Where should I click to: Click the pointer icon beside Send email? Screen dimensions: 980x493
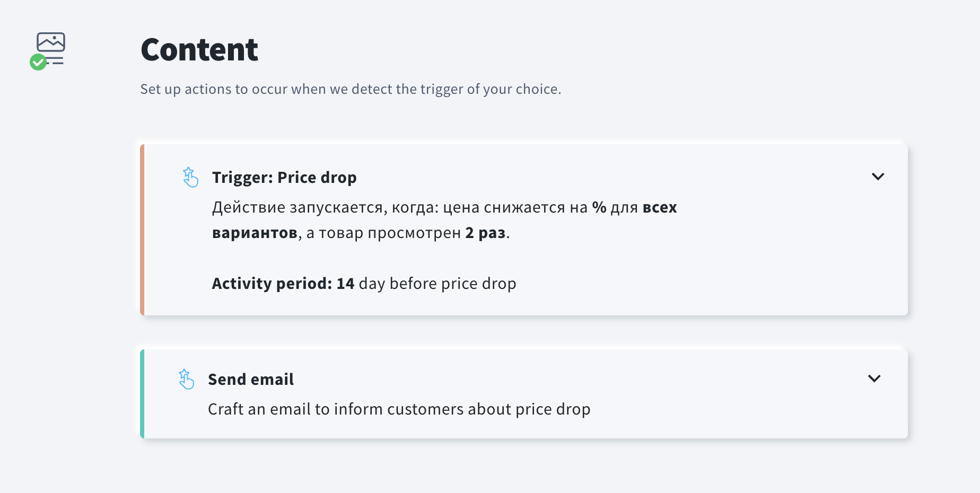click(x=186, y=379)
